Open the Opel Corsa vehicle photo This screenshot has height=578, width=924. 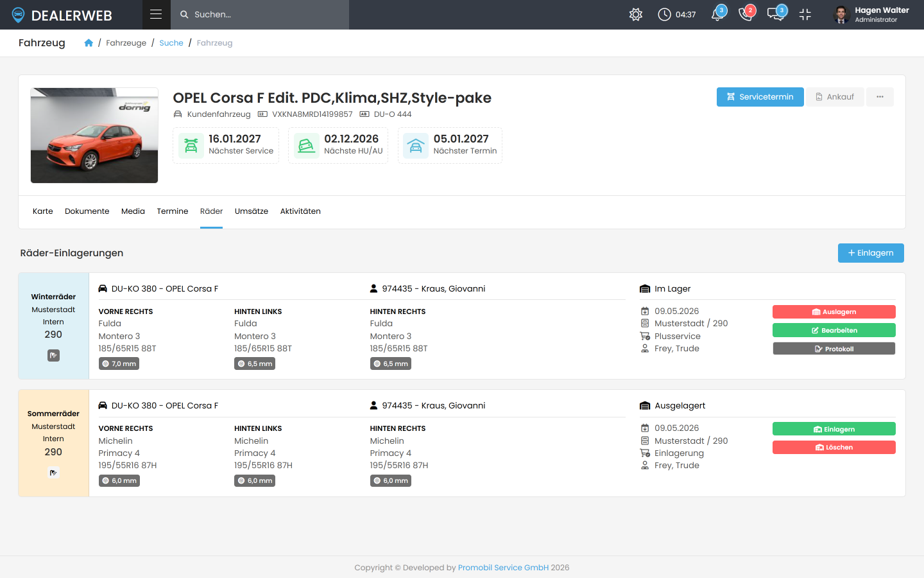(94, 136)
